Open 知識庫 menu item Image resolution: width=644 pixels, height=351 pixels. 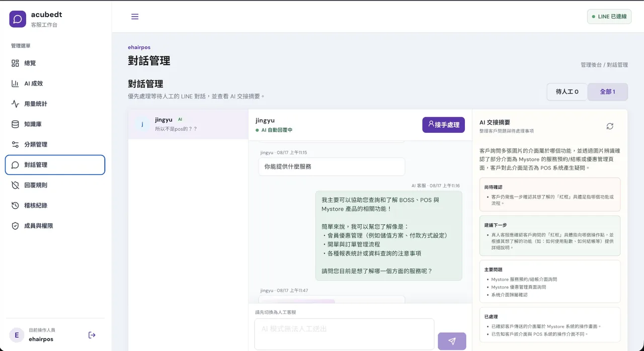(x=55, y=124)
